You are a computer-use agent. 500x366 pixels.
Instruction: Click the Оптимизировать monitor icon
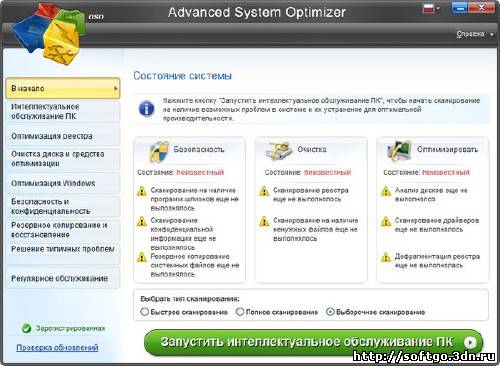[x=399, y=151]
